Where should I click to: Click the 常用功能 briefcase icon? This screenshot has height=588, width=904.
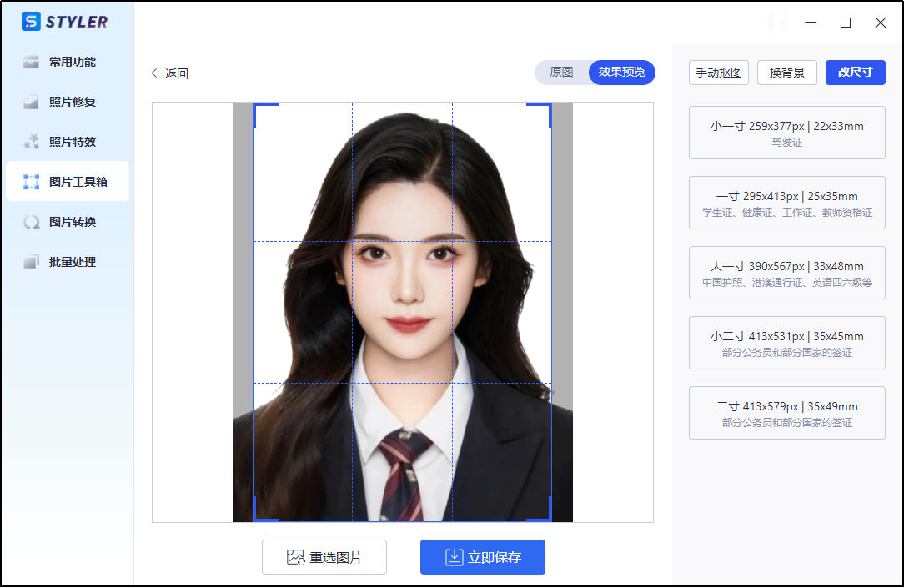tap(31, 62)
